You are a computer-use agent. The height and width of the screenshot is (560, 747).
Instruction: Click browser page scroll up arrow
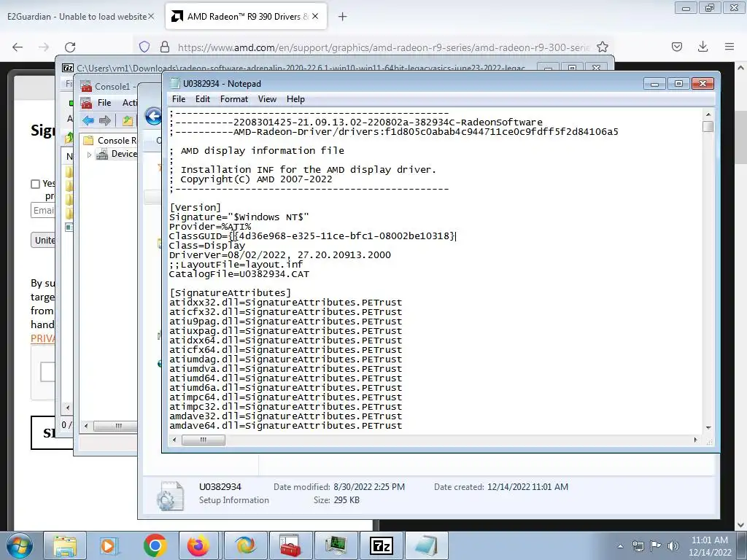tap(741, 68)
